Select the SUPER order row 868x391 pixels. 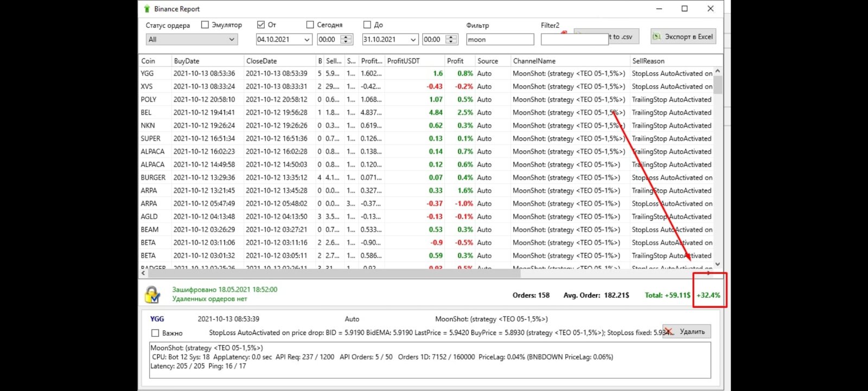click(426, 138)
